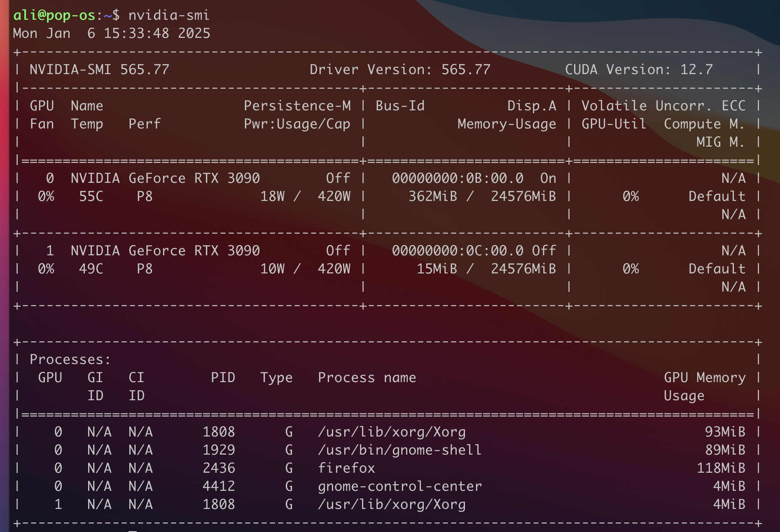Click the gnome-shell process name
The width and height of the screenshot is (780, 532).
pos(399,450)
